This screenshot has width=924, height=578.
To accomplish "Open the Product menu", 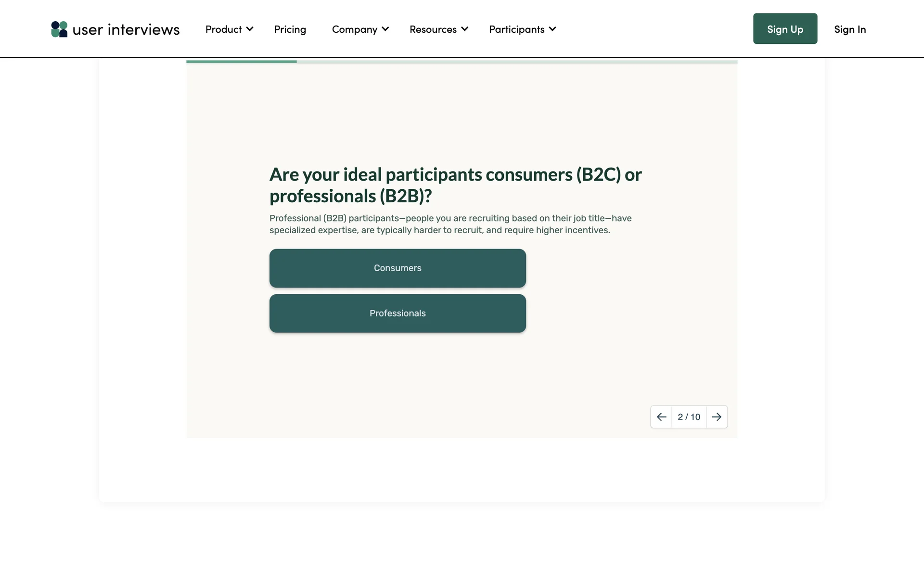I will pos(223,29).
